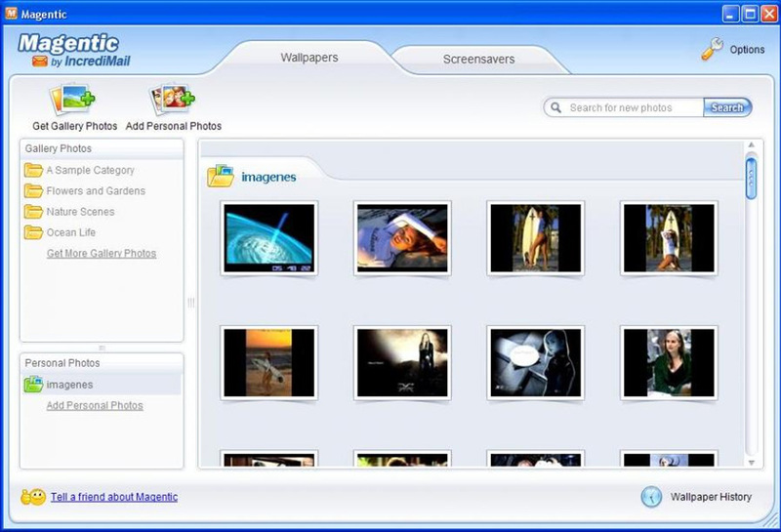
Task: Select the woman in green jacket thumbnail
Action: tap(669, 363)
